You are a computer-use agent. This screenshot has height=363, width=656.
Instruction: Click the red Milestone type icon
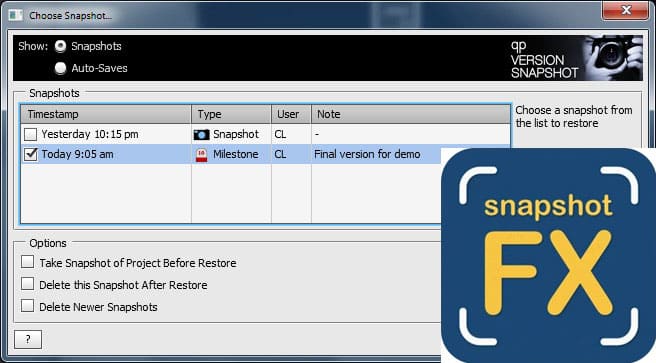[x=201, y=155]
